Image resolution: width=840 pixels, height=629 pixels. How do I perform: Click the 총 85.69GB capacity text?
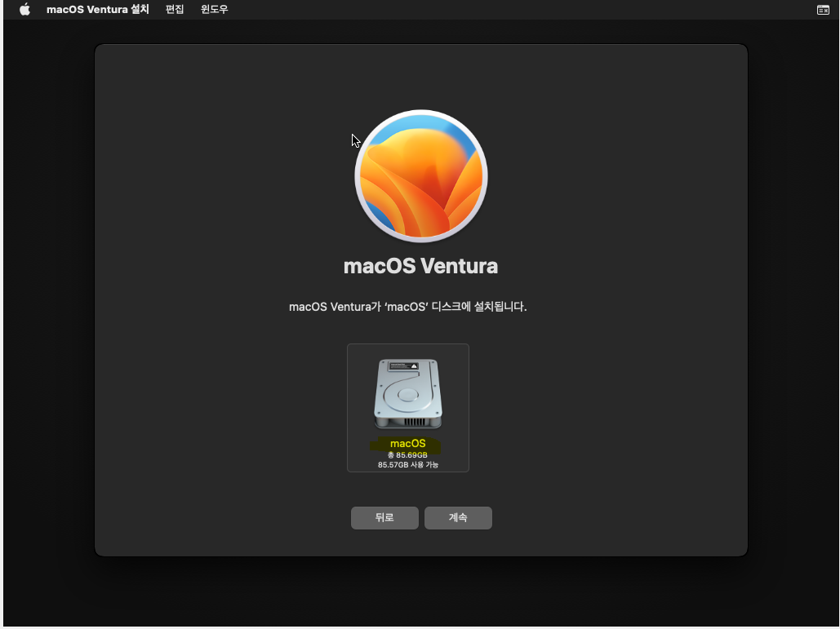407,455
